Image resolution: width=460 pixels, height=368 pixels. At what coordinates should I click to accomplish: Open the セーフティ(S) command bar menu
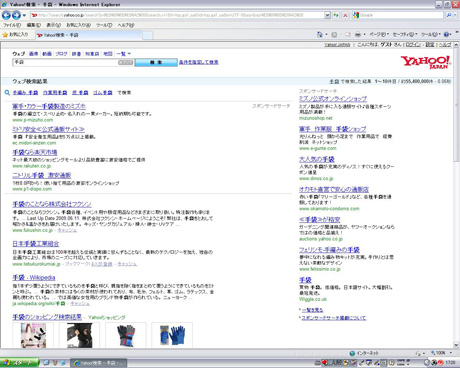click(405, 34)
